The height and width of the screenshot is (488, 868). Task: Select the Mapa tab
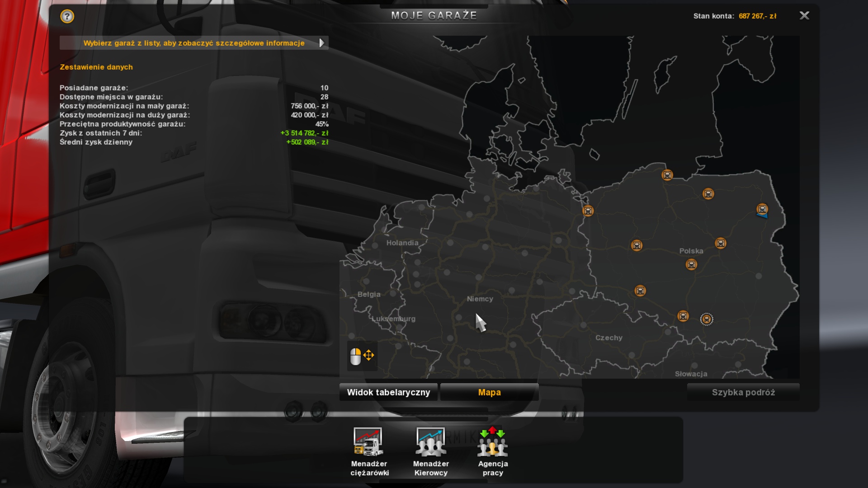[x=489, y=392]
